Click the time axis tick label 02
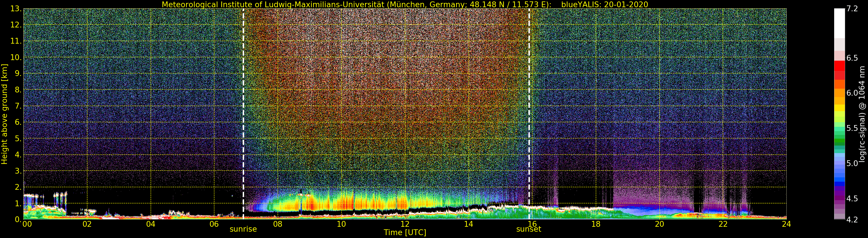The image size is (868, 238). (x=87, y=224)
